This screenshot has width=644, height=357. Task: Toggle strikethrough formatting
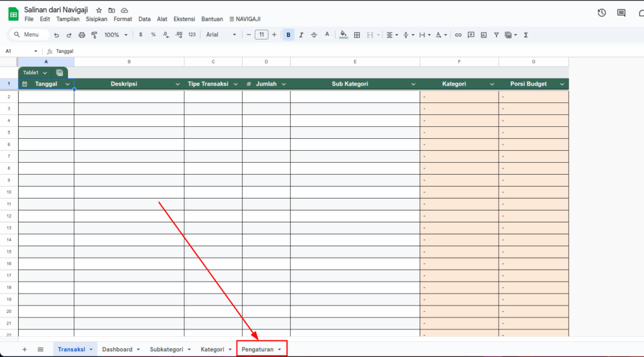(x=314, y=35)
